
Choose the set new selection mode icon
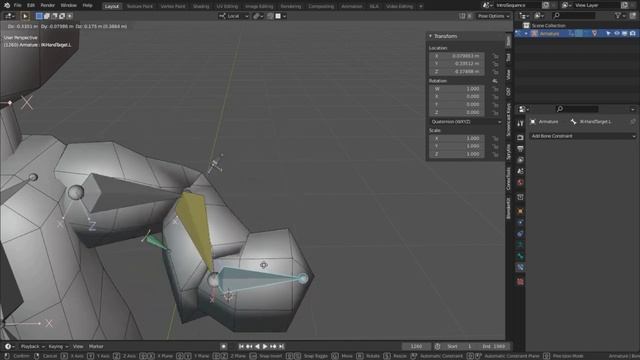(39, 16)
